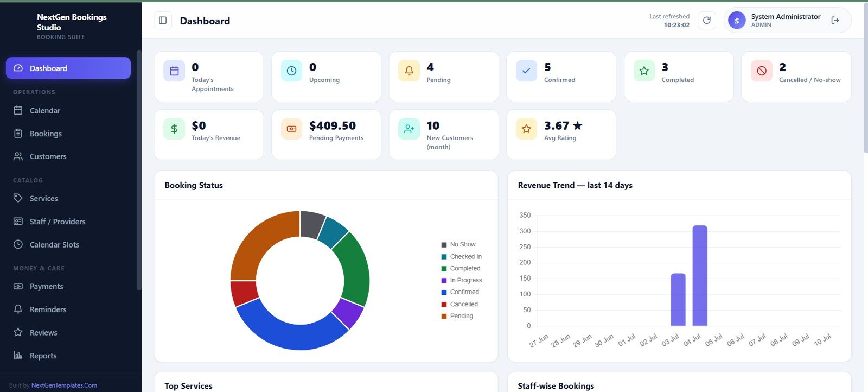The width and height of the screenshot is (868, 392).
Task: Click the sidebar vertical scrollbar
Action: (x=139, y=171)
